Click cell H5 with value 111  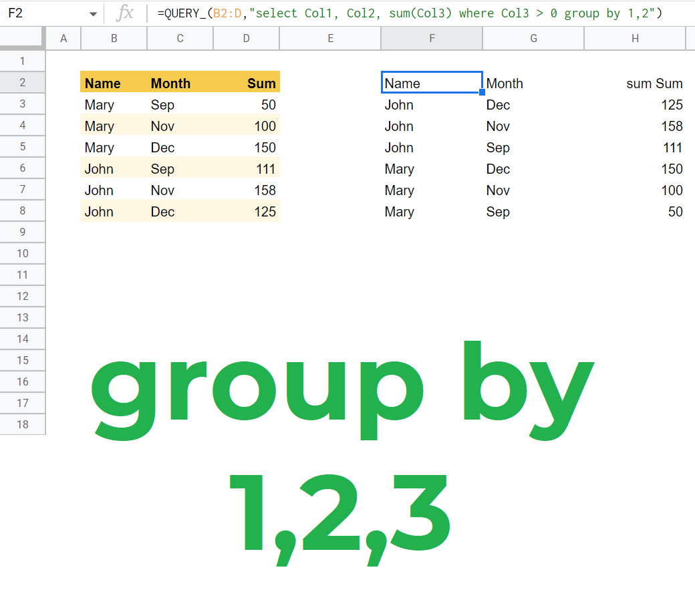pyautogui.click(x=635, y=147)
